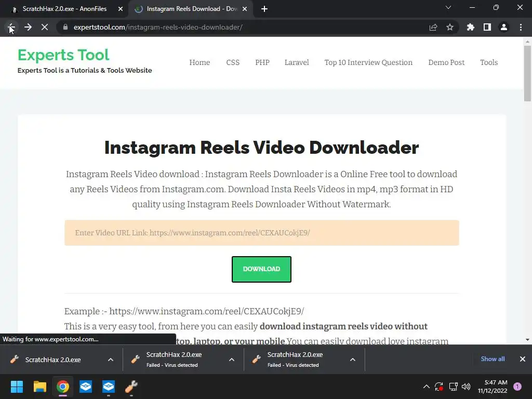Close the downloads bar
The image size is (532, 399).
point(523,359)
